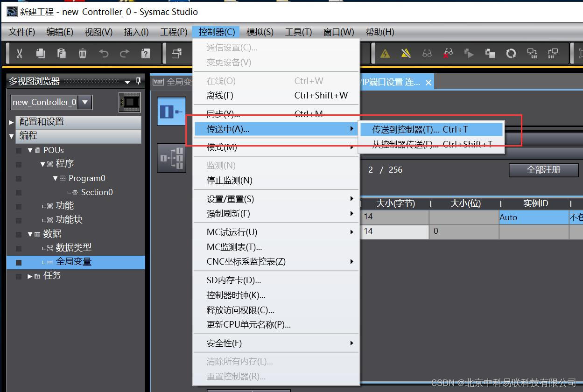Click the Transfer from Controller toolbar icon
Screen dimensions: 583x392
(553, 54)
